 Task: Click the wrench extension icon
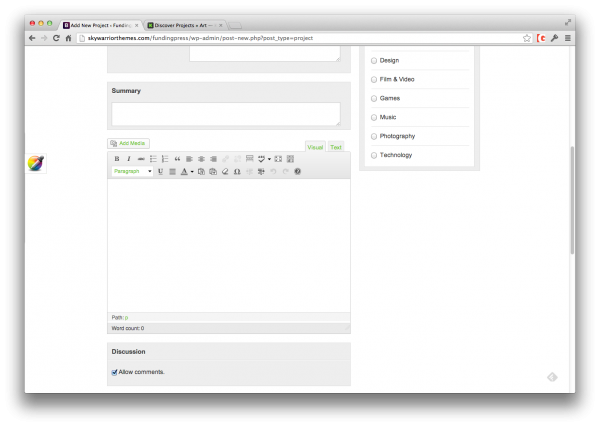[x=554, y=38]
